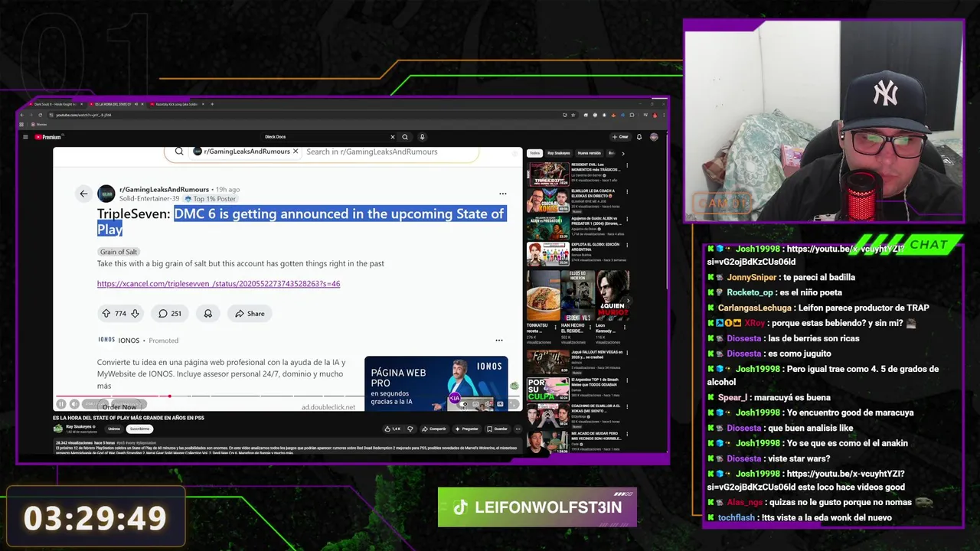
Task: Click the Compartir share button
Action: (x=434, y=429)
